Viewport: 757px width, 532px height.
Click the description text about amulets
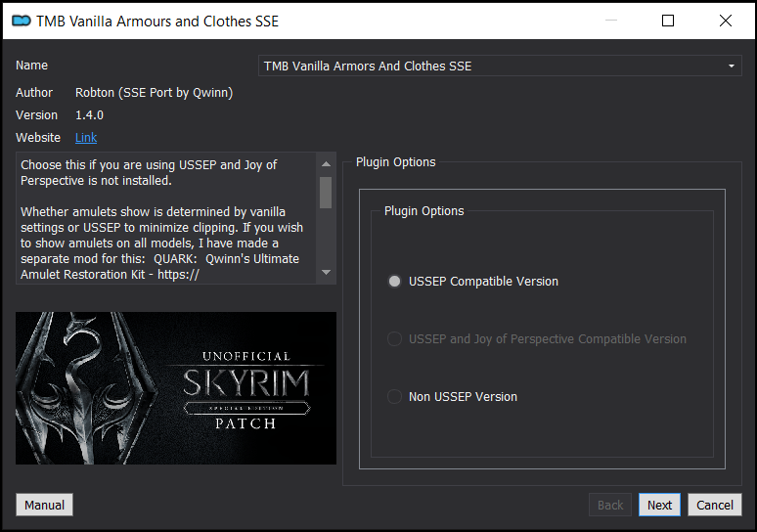pyautogui.click(x=161, y=243)
